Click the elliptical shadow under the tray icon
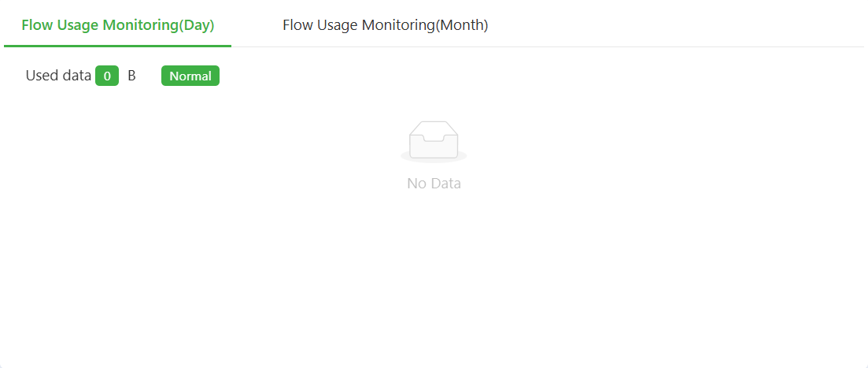The width and height of the screenshot is (868, 368). [434, 157]
